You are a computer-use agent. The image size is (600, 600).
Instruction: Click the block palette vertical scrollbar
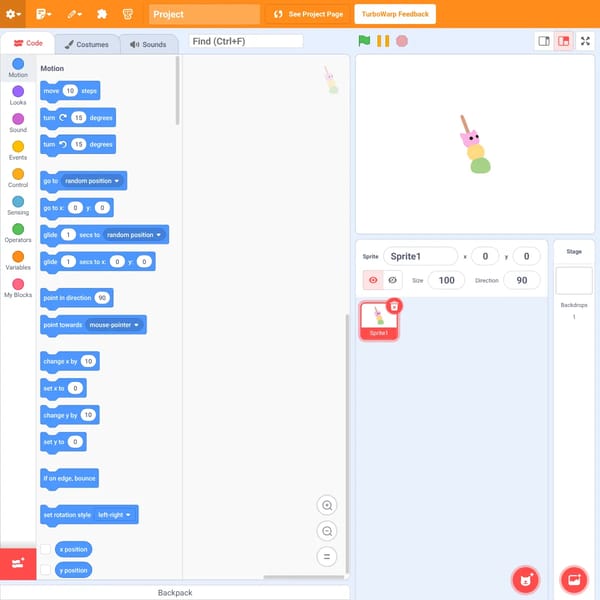[x=177, y=91]
